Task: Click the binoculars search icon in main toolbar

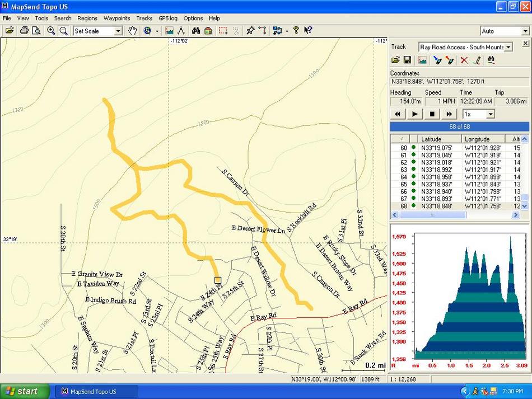Action: tap(196, 31)
